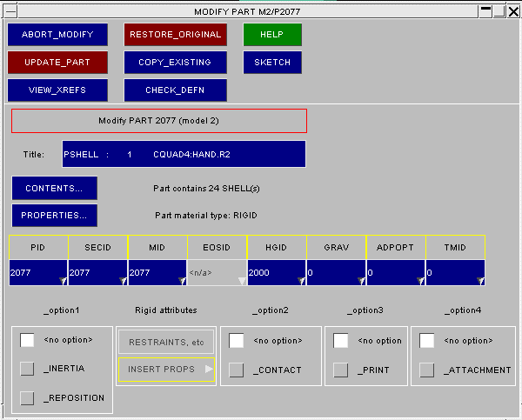Screen dimensions: 522x420
Task: Select <no option> under _option4
Action: [426, 341]
